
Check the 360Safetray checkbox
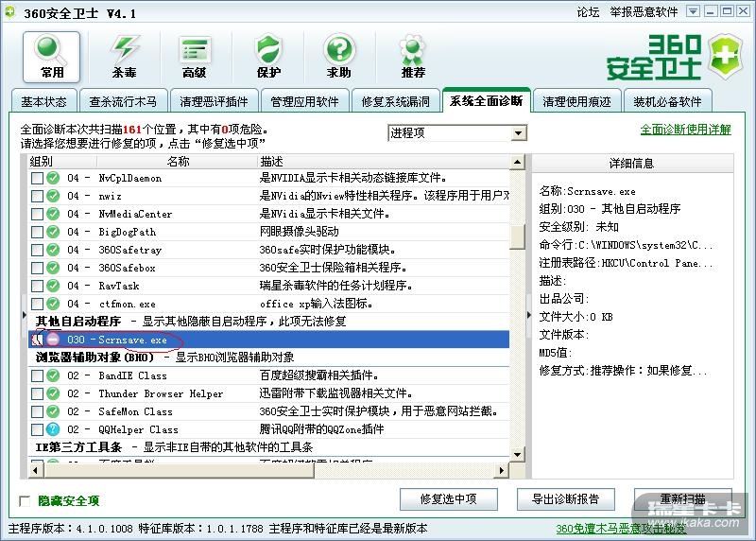(x=37, y=250)
